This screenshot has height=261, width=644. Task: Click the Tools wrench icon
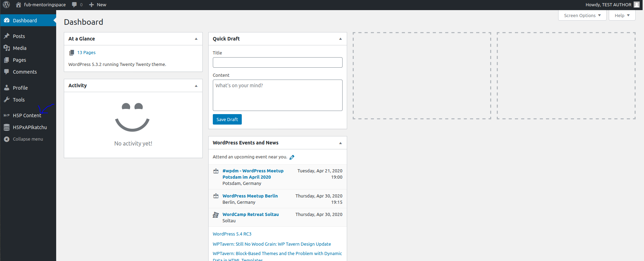pyautogui.click(x=7, y=99)
